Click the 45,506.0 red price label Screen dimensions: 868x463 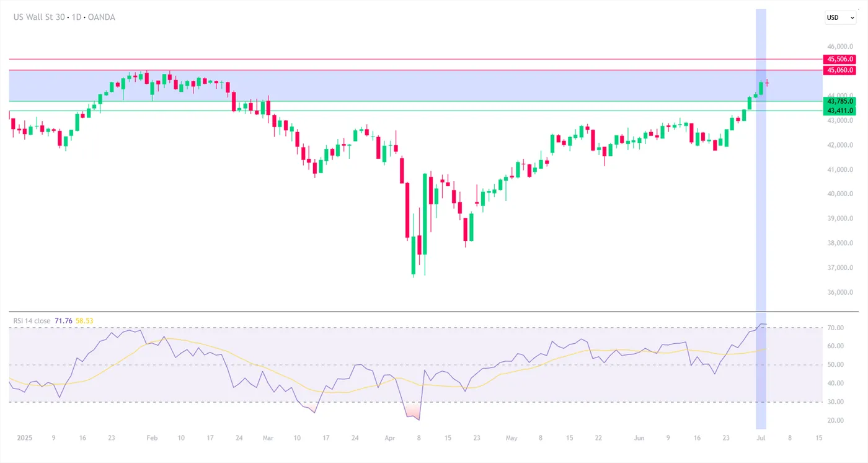click(840, 59)
